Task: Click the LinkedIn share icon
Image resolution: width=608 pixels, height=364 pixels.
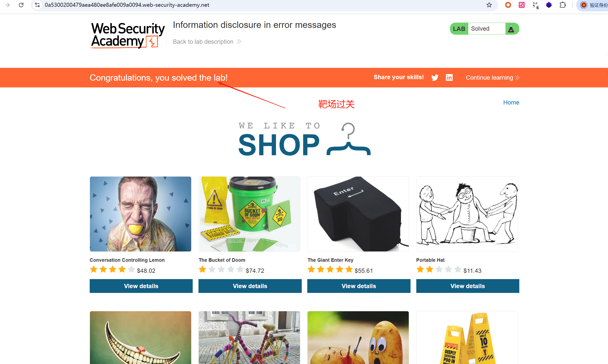Action: pos(449,77)
